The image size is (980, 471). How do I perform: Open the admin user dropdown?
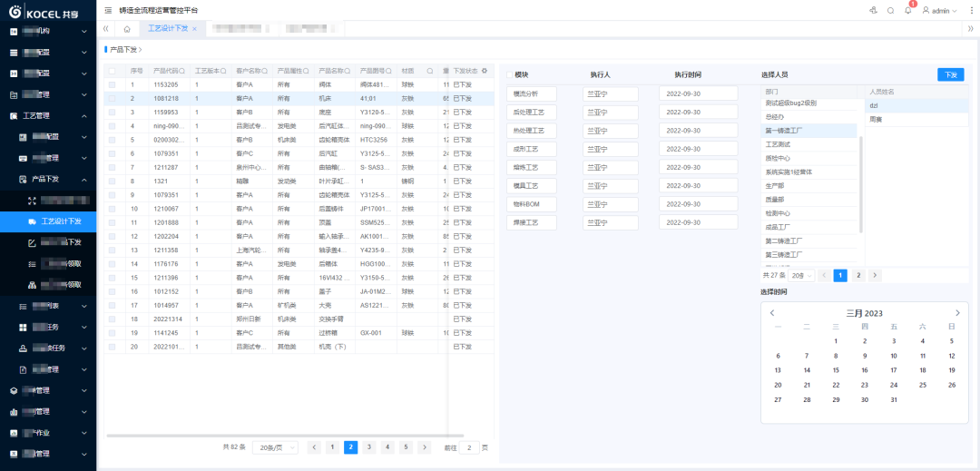(940, 11)
